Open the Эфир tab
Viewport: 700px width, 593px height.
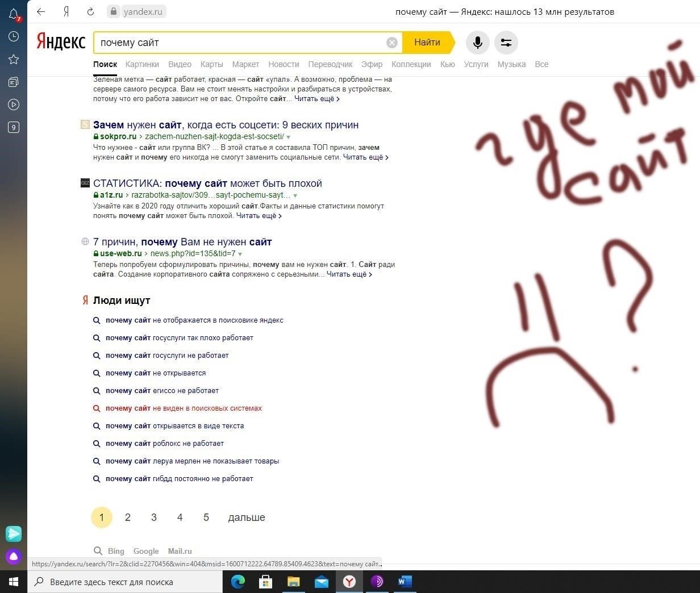point(372,64)
